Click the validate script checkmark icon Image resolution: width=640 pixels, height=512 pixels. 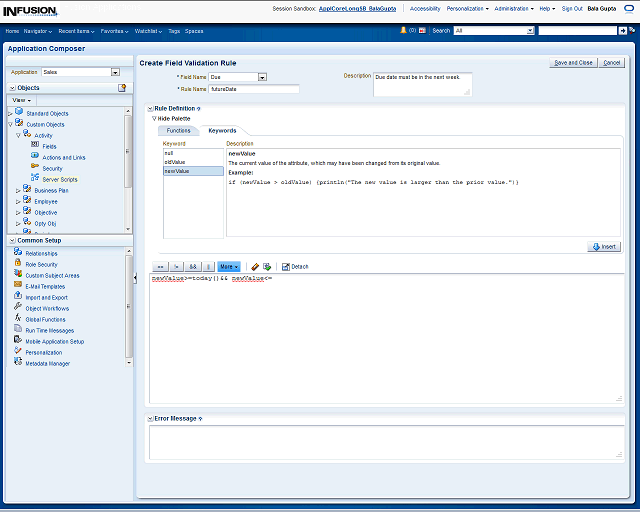coord(267,267)
